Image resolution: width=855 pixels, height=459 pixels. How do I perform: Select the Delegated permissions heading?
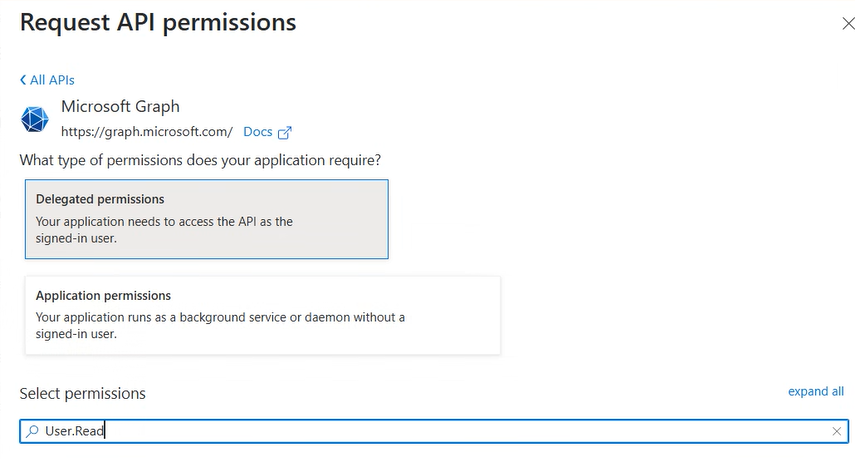[x=100, y=199]
